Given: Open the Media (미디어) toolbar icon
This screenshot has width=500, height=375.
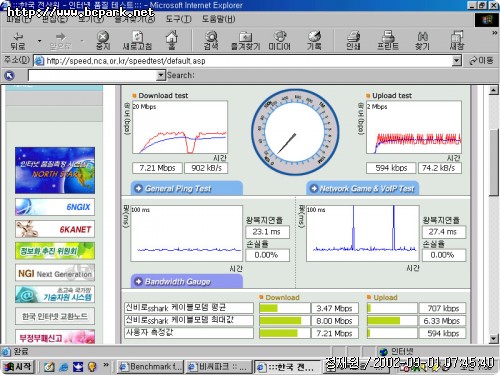Looking at the screenshot, I should (x=280, y=41).
